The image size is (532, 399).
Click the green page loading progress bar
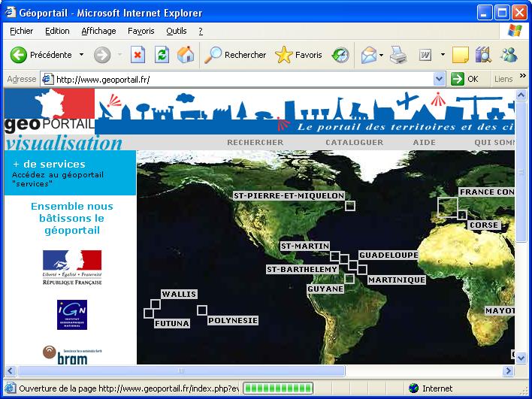point(278,388)
